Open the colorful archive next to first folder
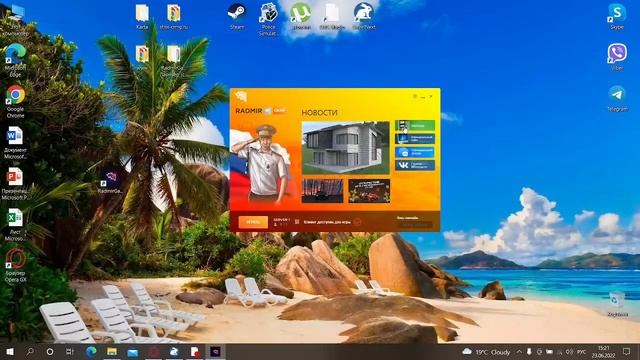 (173, 16)
